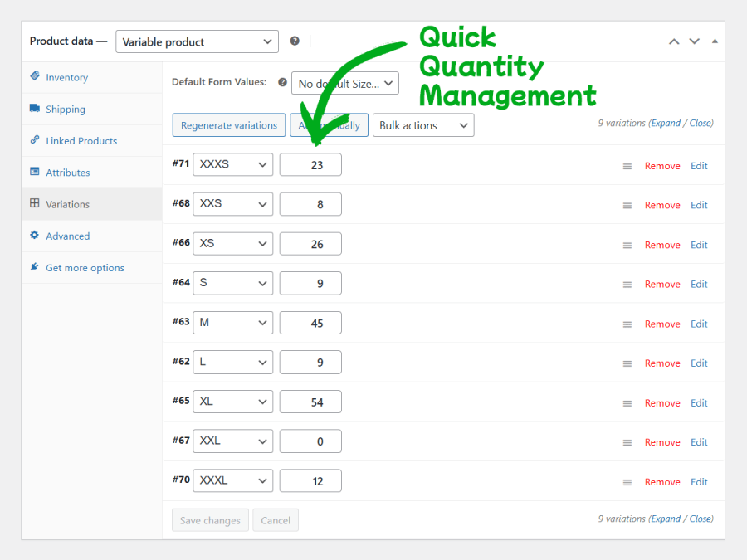Move the Product data panel down
The image size is (747, 560).
tap(695, 41)
